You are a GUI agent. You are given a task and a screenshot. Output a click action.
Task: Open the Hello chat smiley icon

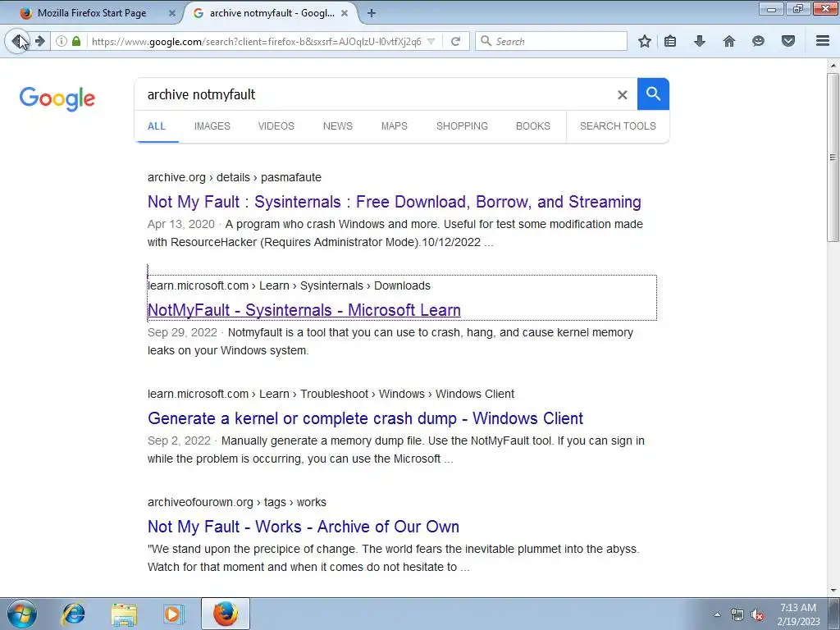pos(758,41)
